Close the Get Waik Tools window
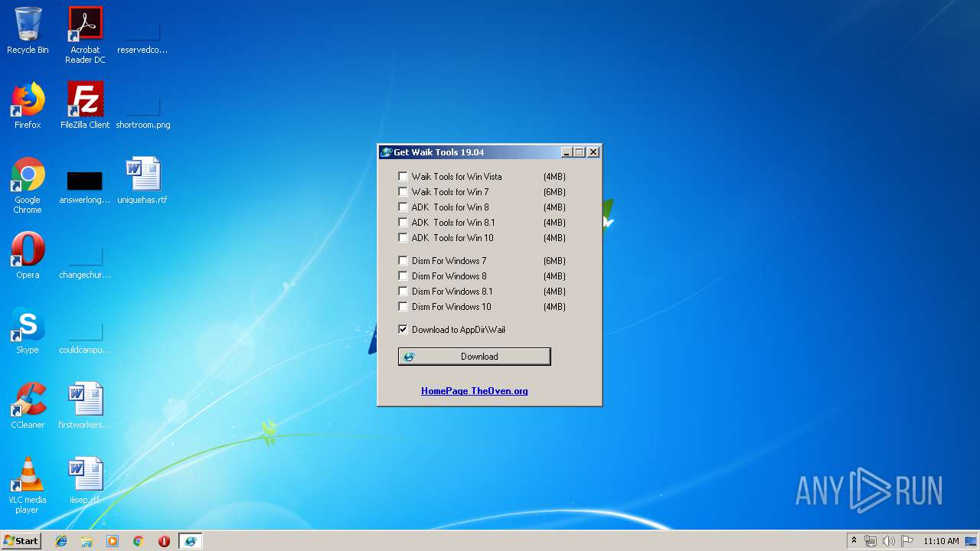 pyautogui.click(x=593, y=152)
